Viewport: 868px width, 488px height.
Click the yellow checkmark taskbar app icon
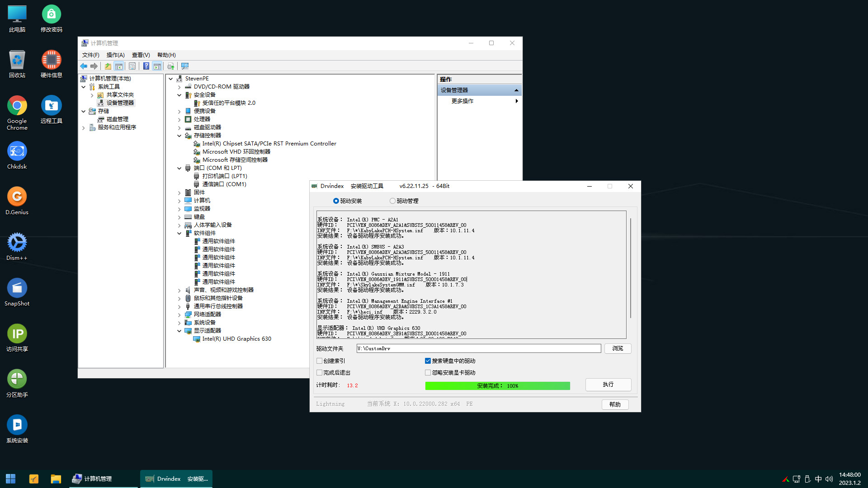(x=34, y=479)
